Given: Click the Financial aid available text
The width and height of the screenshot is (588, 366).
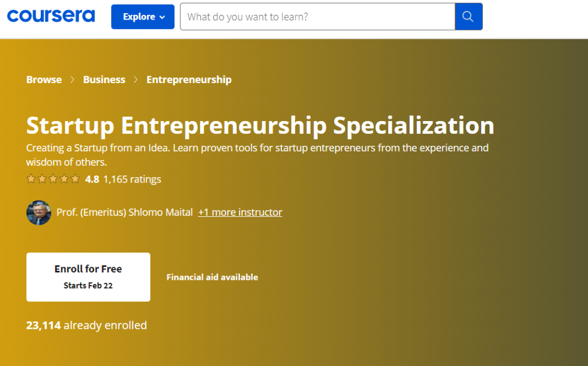Looking at the screenshot, I should tap(212, 277).
